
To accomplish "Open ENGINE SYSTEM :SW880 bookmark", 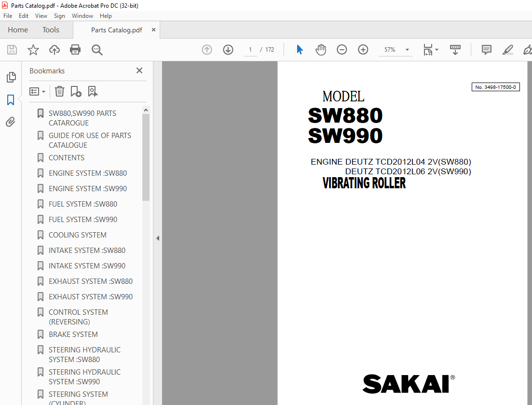I will 87,173.
